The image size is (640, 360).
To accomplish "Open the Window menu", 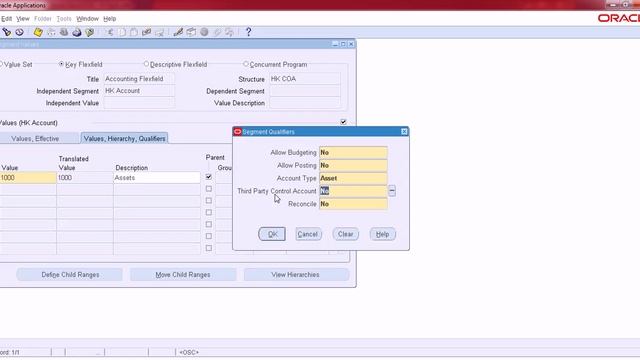I will click(x=87, y=19).
